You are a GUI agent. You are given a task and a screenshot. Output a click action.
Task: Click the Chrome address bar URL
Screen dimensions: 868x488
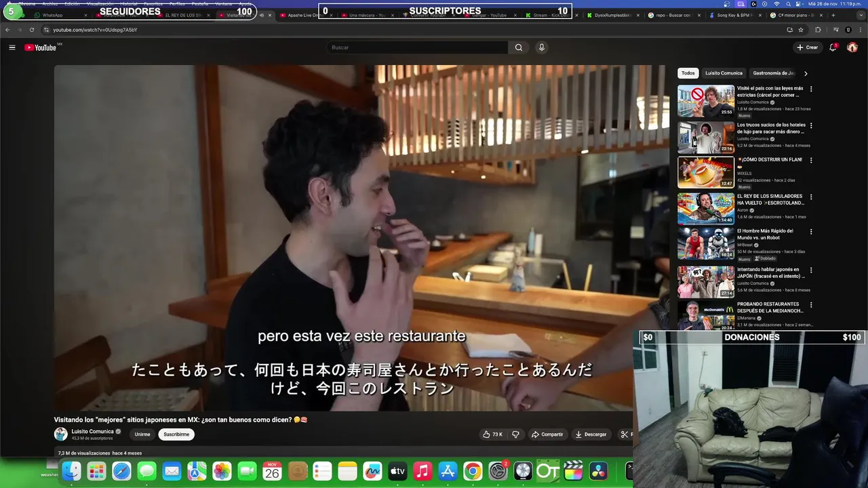95,30
